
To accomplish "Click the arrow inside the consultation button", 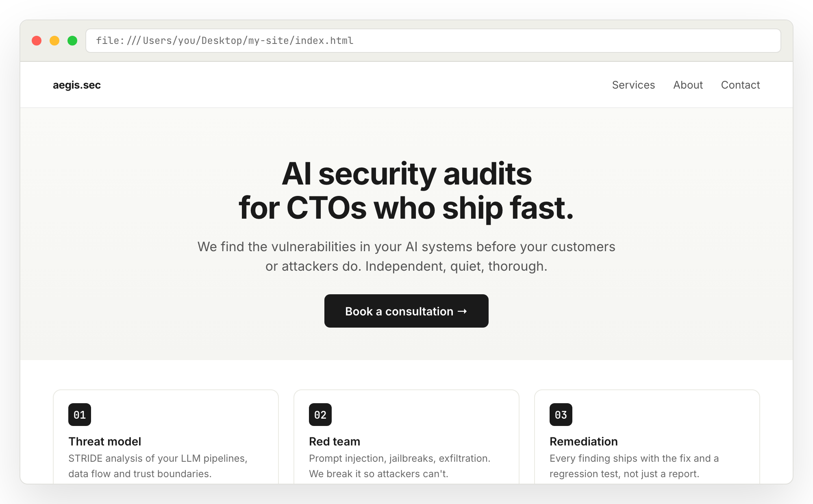I will tap(462, 311).
